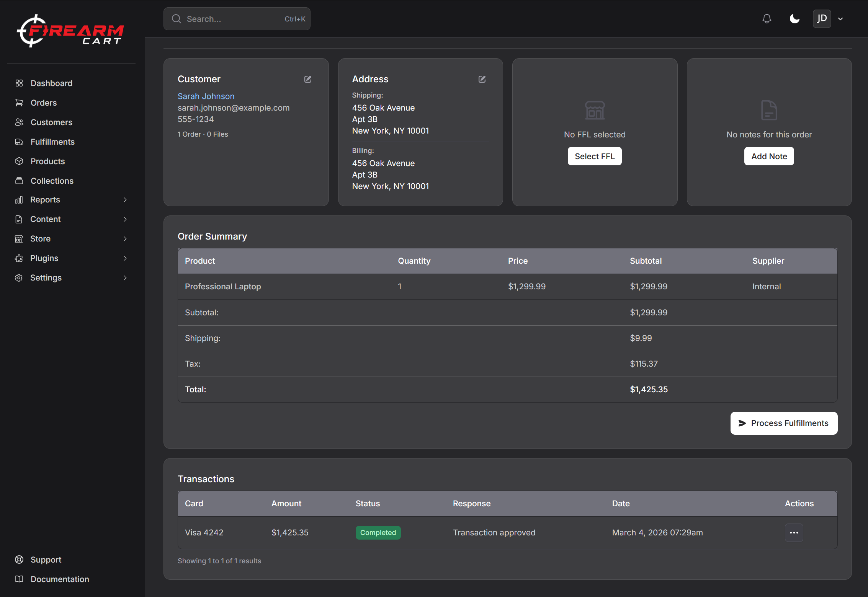868x597 pixels.
Task: Expand the Store submenu chevron
Action: pyautogui.click(x=125, y=239)
